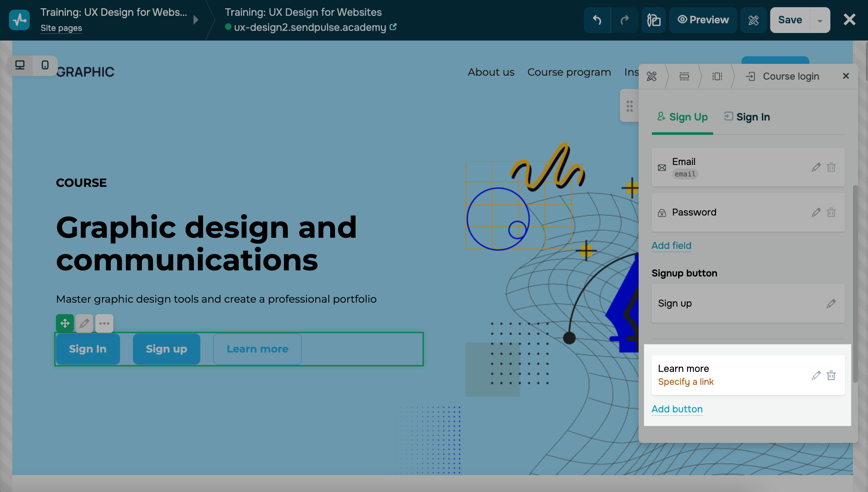
Task: Expand the site pages breadcrumb arrow
Action: (x=196, y=20)
